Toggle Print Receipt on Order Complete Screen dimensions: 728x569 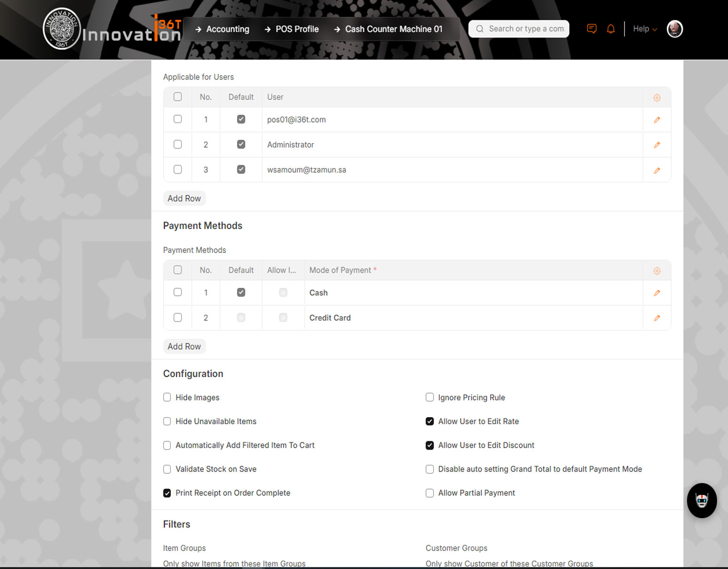pyautogui.click(x=167, y=493)
